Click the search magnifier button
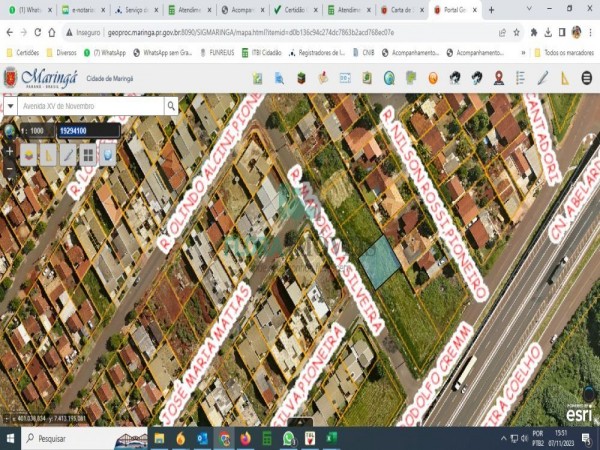The height and width of the screenshot is (450, 600). (172, 105)
